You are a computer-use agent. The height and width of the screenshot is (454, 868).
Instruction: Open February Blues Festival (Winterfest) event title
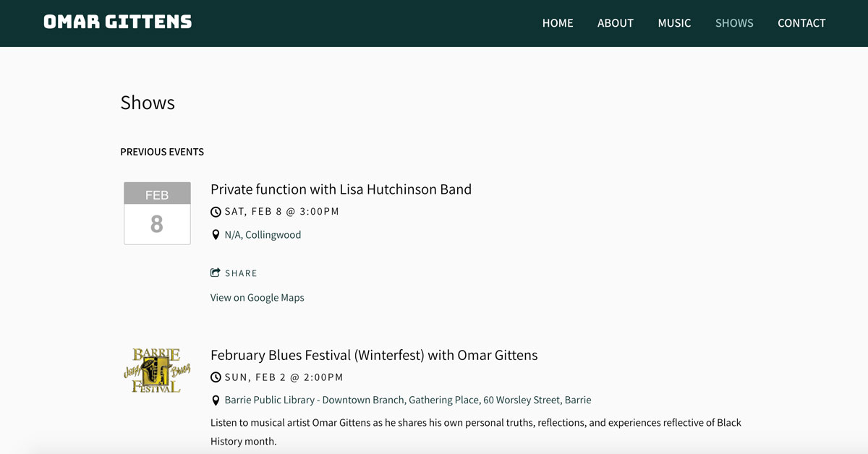(374, 355)
